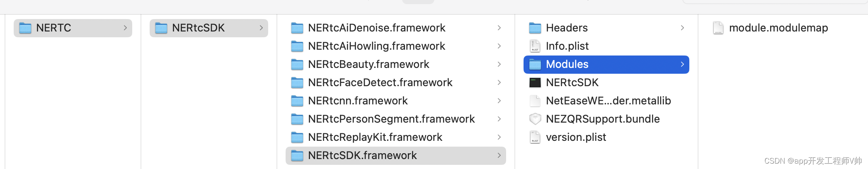Expand the NERtcAiDenoise.framework arrow
Screen dimensions: 868x169
[x=499, y=28]
